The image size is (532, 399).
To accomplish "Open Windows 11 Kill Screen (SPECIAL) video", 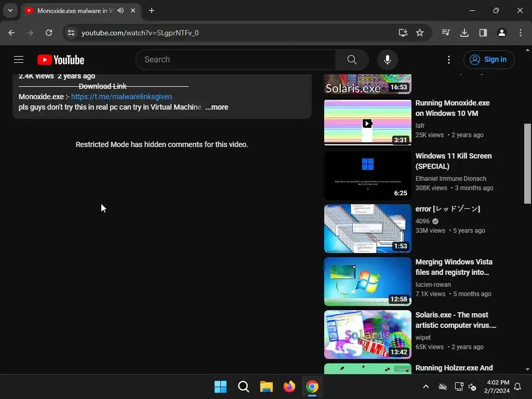I will (453, 161).
